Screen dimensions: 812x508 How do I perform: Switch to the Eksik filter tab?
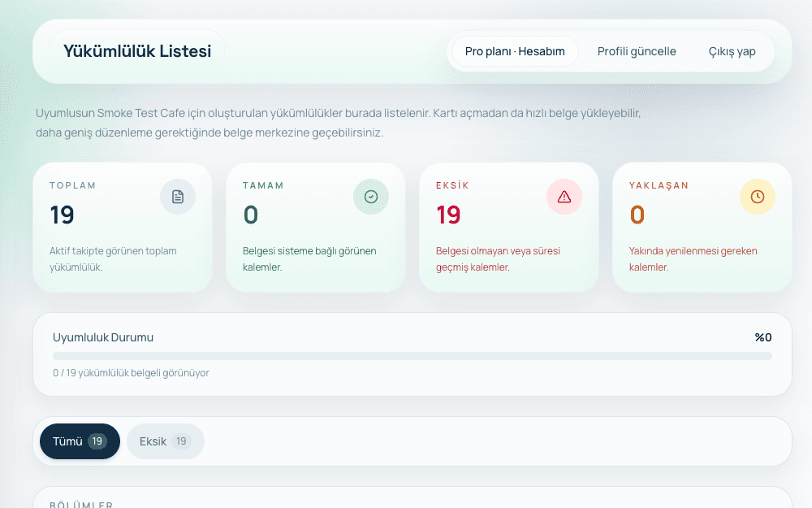[x=165, y=441]
